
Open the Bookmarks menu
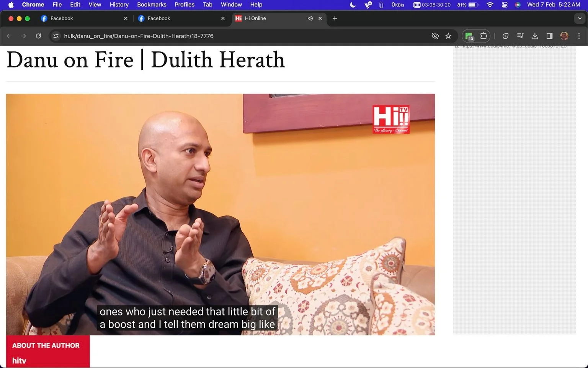click(x=152, y=5)
